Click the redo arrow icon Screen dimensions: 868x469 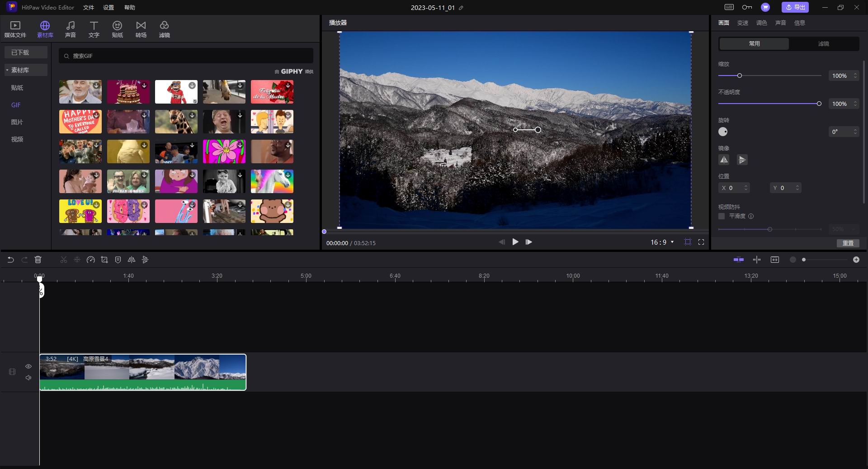[24, 260]
